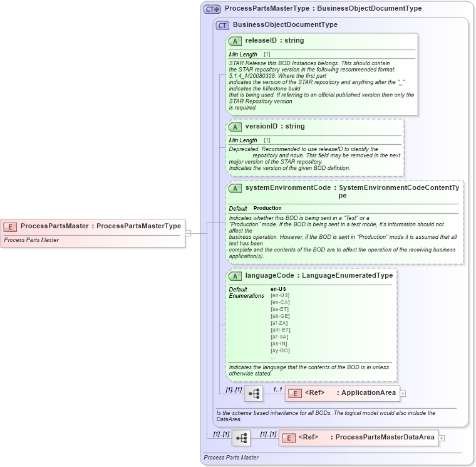The height and width of the screenshot is (467, 476).
Task: Click the A icon of languageCode attribute
Action: (235, 276)
